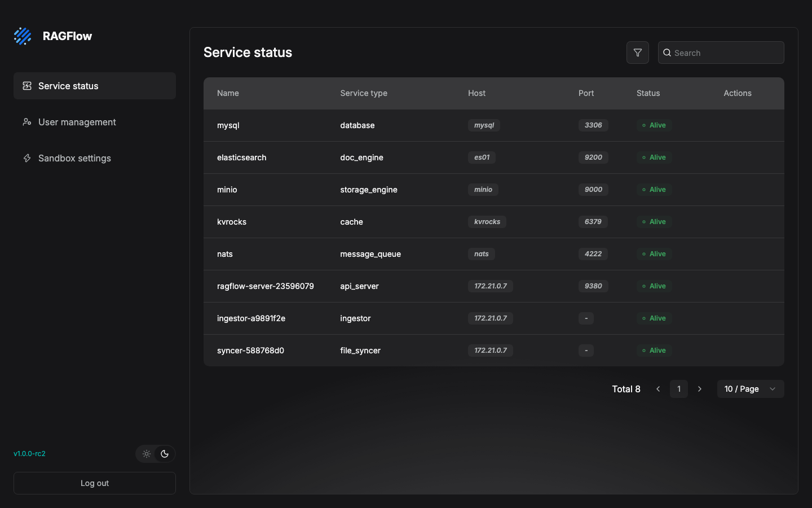Image resolution: width=812 pixels, height=508 pixels.
Task: Switch to light theme sun icon
Action: click(x=147, y=454)
